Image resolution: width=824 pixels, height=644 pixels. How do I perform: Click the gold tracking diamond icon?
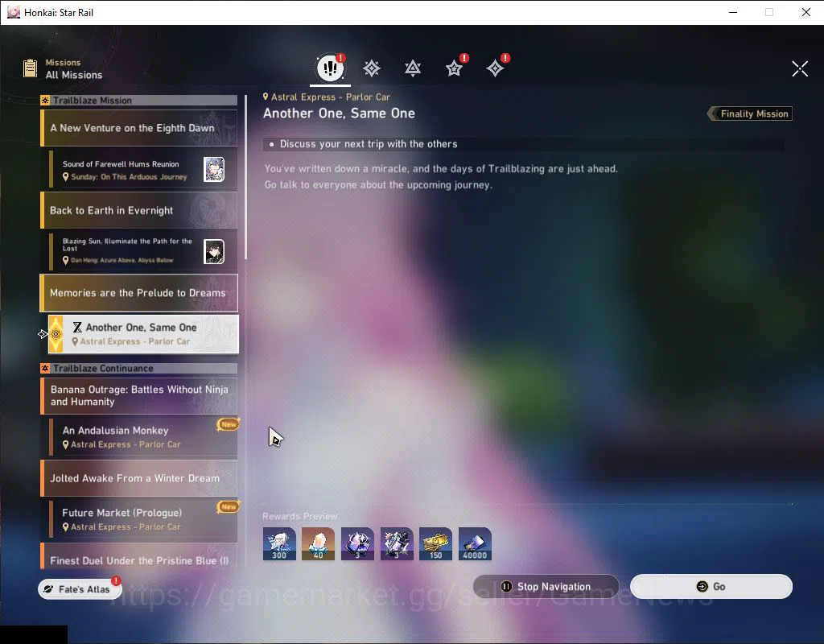(56, 334)
